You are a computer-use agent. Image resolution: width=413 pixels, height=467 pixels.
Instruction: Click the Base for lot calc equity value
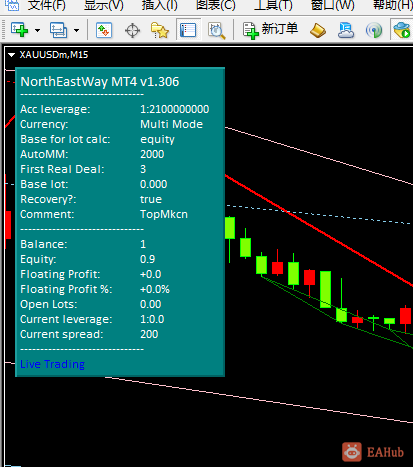point(157,139)
